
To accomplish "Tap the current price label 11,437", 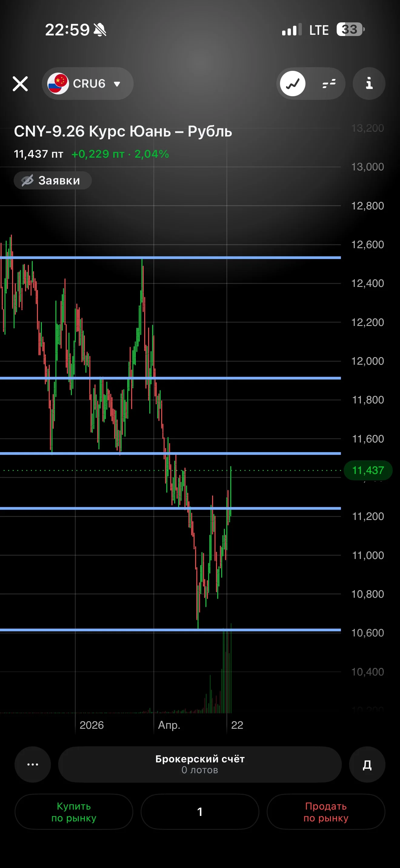I will [368, 470].
